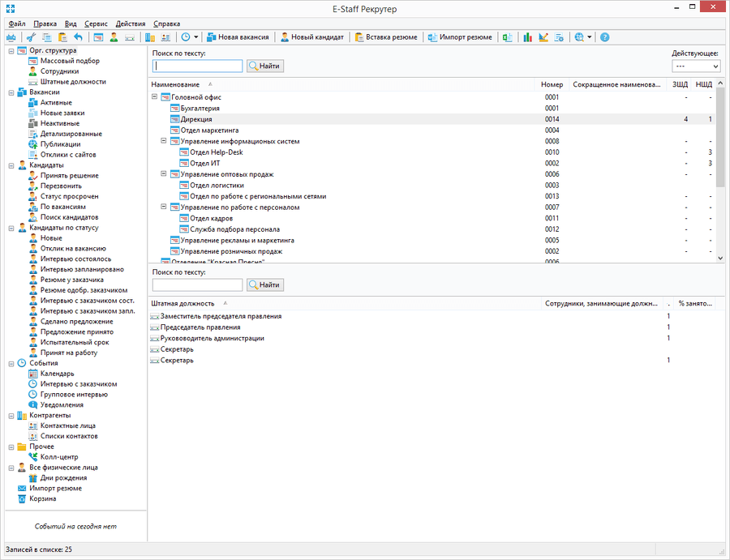Open the dropdown arrow beside the clock icon

196,37
